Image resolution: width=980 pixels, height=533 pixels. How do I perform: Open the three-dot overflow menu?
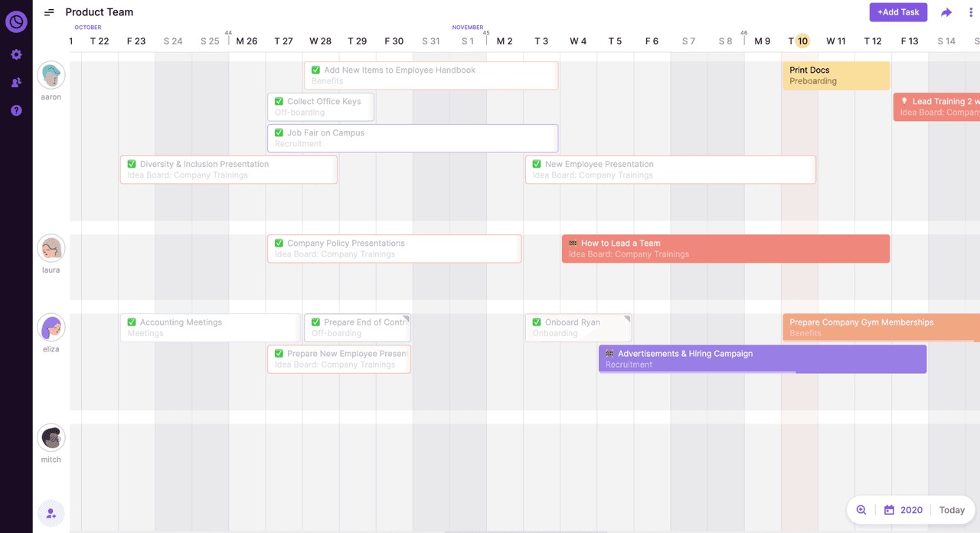(971, 12)
